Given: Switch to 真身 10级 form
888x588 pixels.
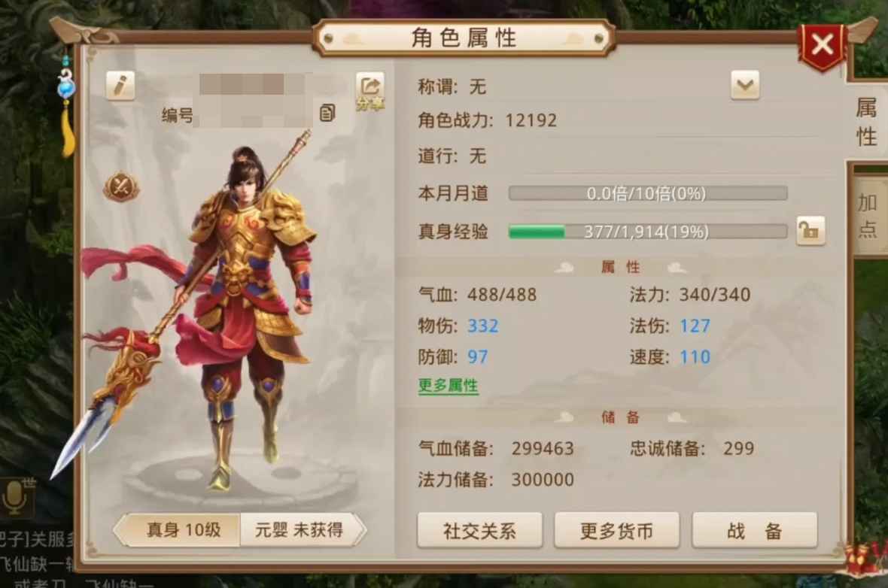Looking at the screenshot, I should pyautogui.click(x=178, y=529).
